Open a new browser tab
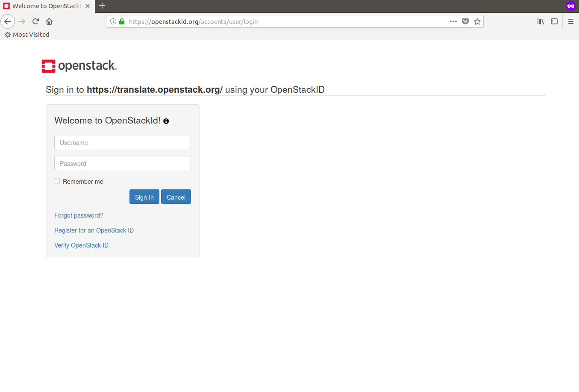Viewport: 579px width, 392px height. (102, 6)
